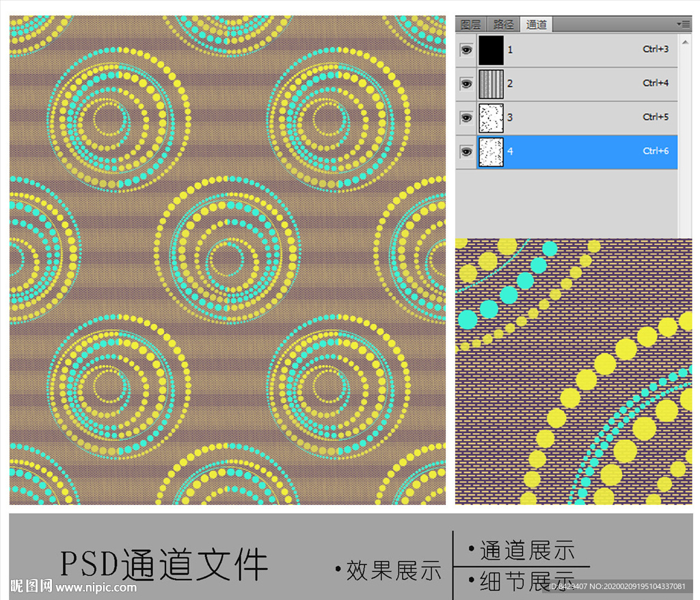Image resolution: width=700 pixels, height=600 pixels.
Task: Switch to the 路径 (Paths) tab
Action: [503, 24]
